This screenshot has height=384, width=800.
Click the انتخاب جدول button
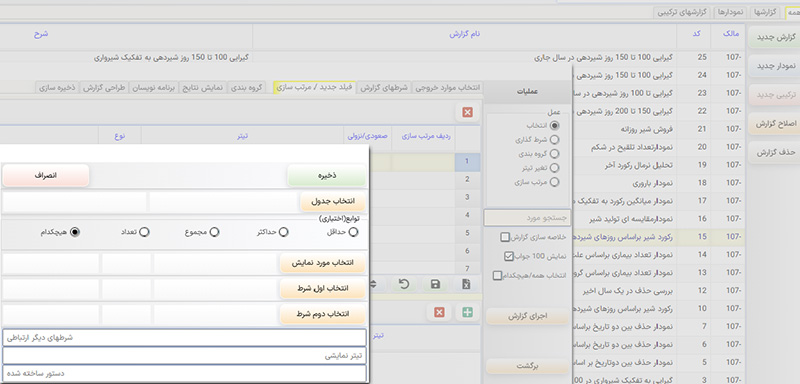pos(333,201)
